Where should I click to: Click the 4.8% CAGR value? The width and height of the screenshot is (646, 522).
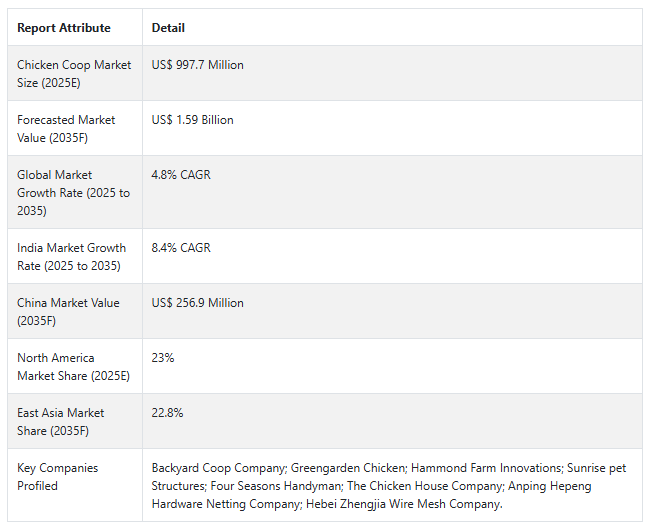click(181, 175)
